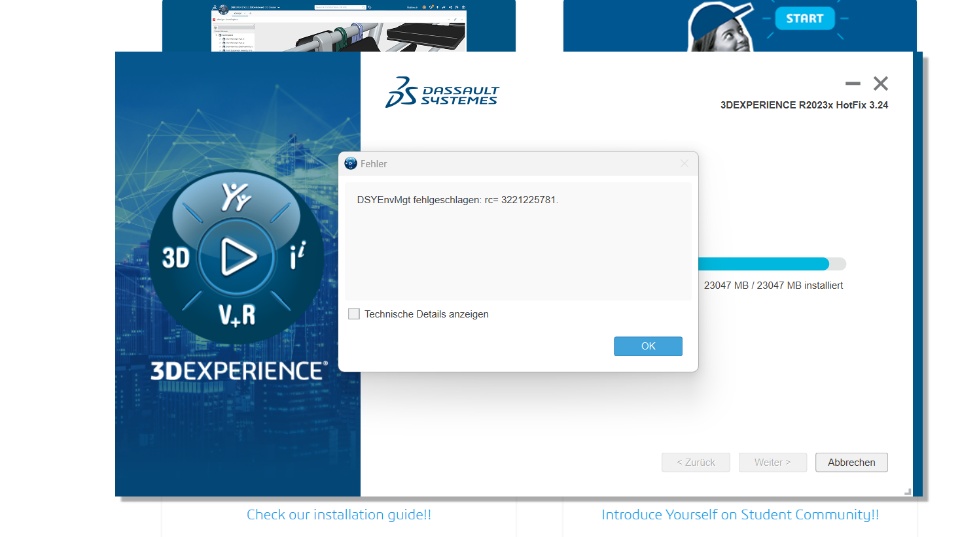Click the 3D quadrant of the compass
The height and width of the screenshot is (537, 960).
(x=176, y=258)
